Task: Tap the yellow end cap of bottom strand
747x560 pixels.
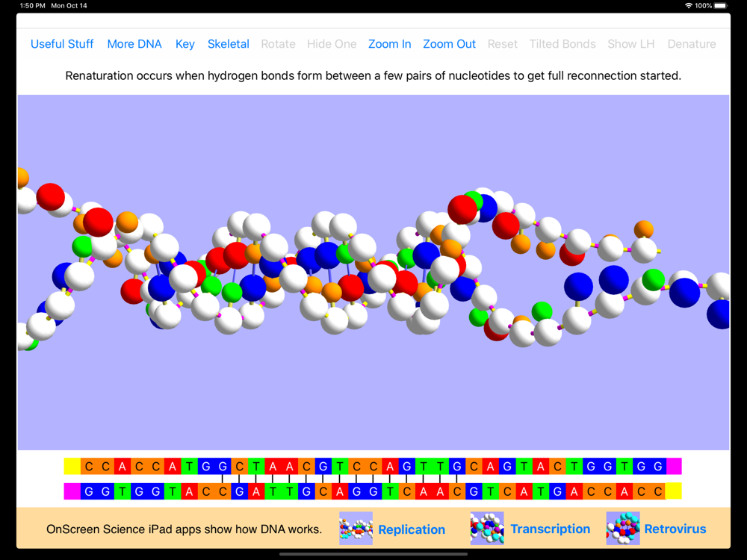Action: [x=674, y=491]
